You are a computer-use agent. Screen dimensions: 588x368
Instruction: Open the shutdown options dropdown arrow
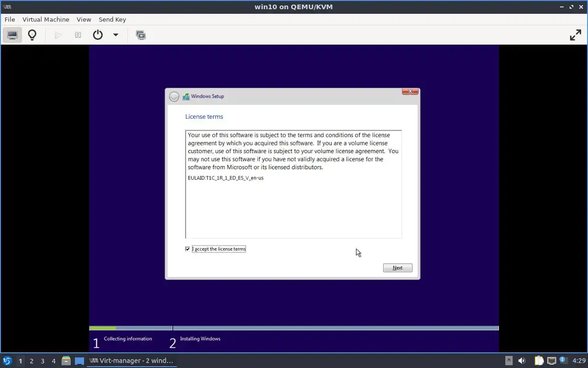[116, 35]
